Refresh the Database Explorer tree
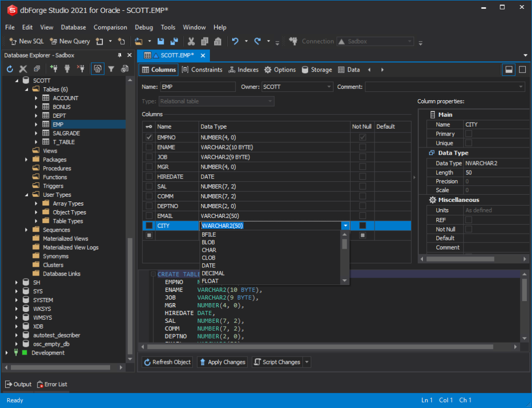Screen dimensions: 532x408 (9, 69)
